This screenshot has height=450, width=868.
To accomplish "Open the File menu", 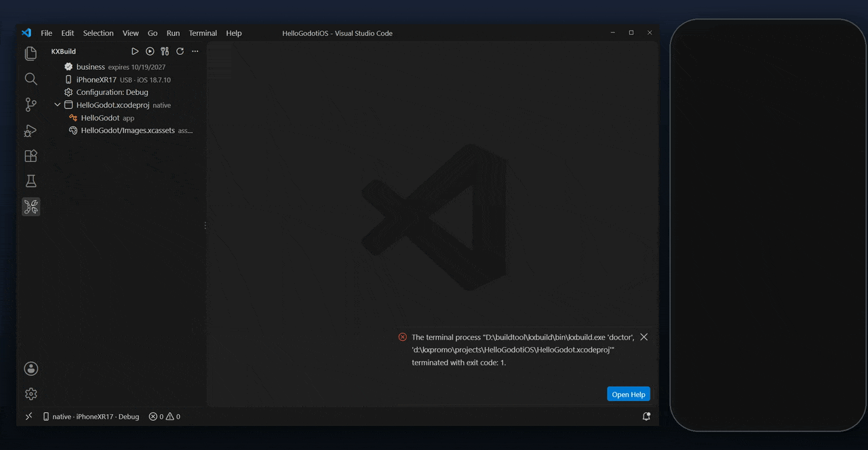I will point(46,33).
